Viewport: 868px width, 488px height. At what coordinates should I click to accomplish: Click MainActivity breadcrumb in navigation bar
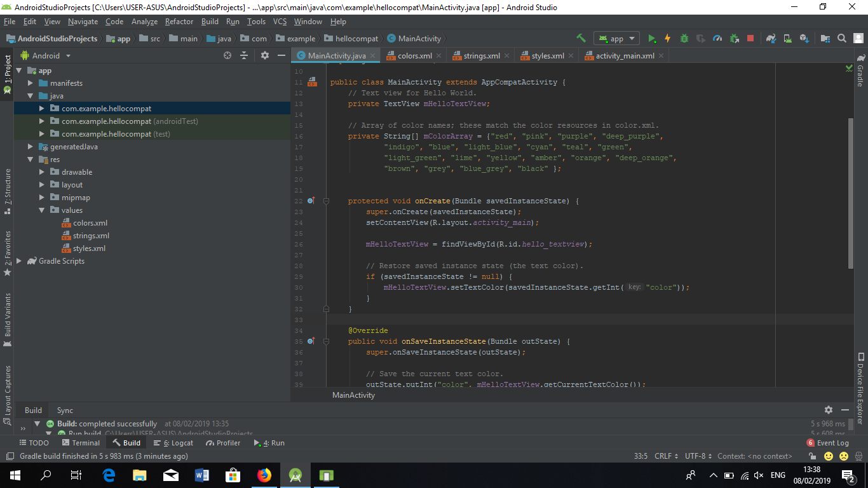414,38
